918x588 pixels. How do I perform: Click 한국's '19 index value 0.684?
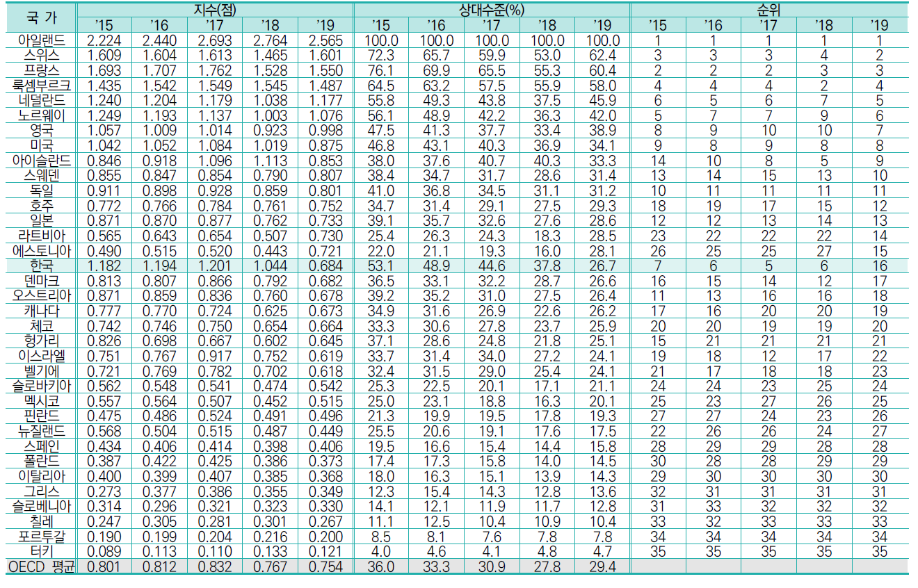(325, 264)
